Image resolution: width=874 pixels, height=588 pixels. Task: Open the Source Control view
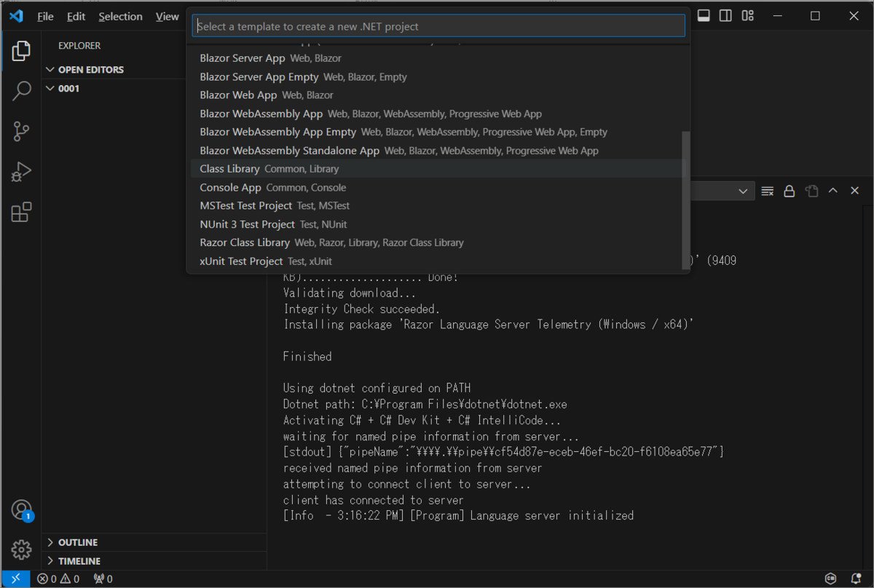pos(21,132)
